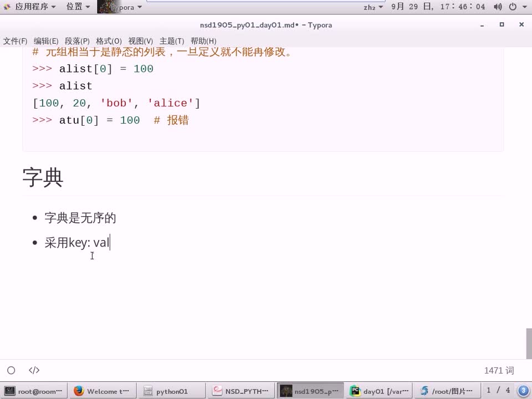532x399 pixels.
Task: Switch to root@room terminal in taskbar
Action: point(34,391)
